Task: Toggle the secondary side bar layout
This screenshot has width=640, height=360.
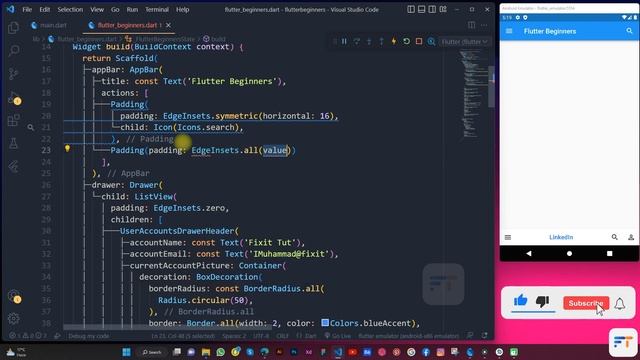Action: [x=432, y=9]
